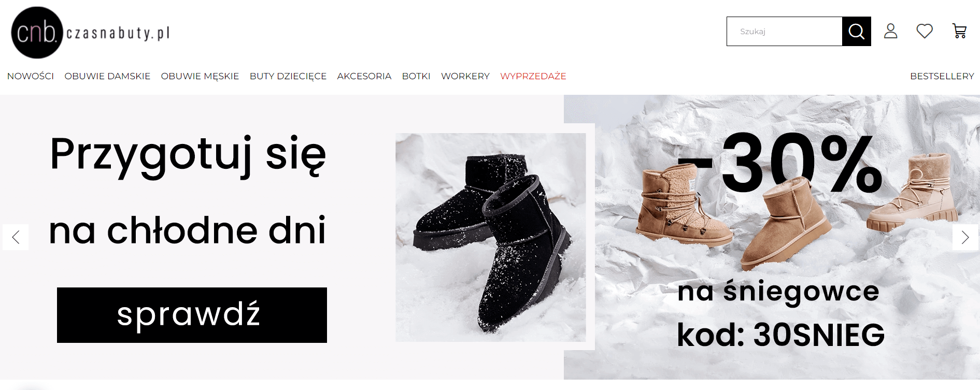Open the shopping cart icon
This screenshot has height=390, width=980.
[x=959, y=31]
